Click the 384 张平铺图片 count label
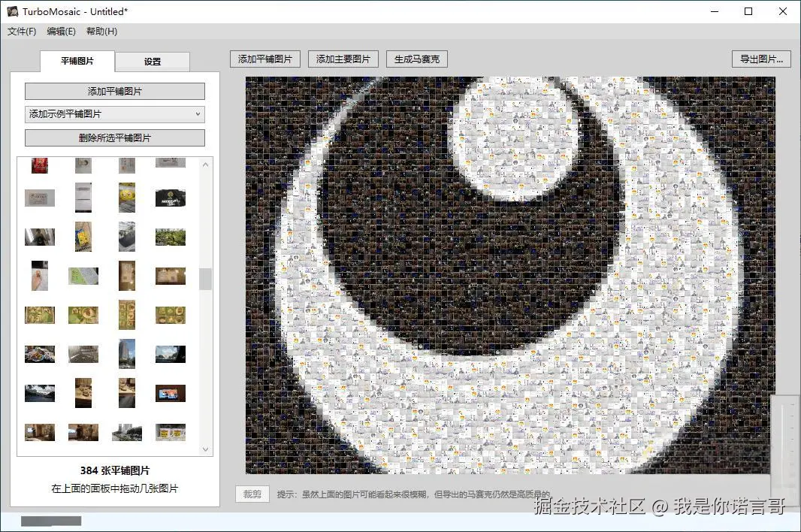The height and width of the screenshot is (532, 801). coord(115,470)
